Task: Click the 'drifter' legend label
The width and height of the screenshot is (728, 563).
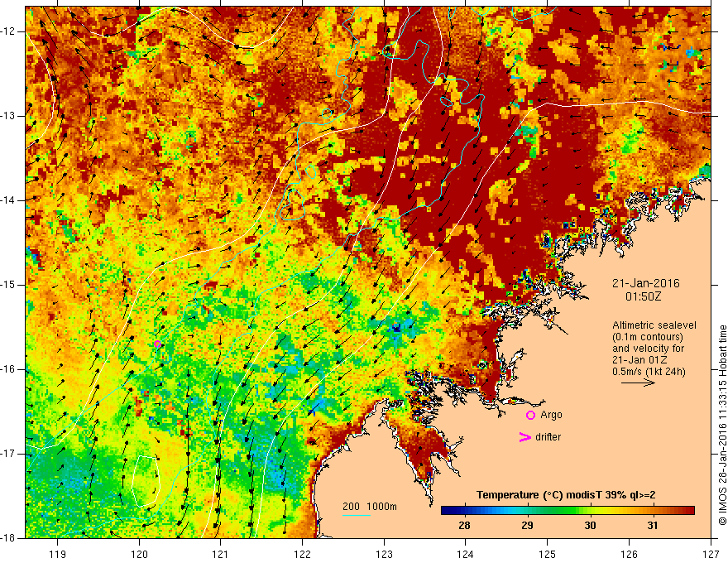Action: (548, 437)
